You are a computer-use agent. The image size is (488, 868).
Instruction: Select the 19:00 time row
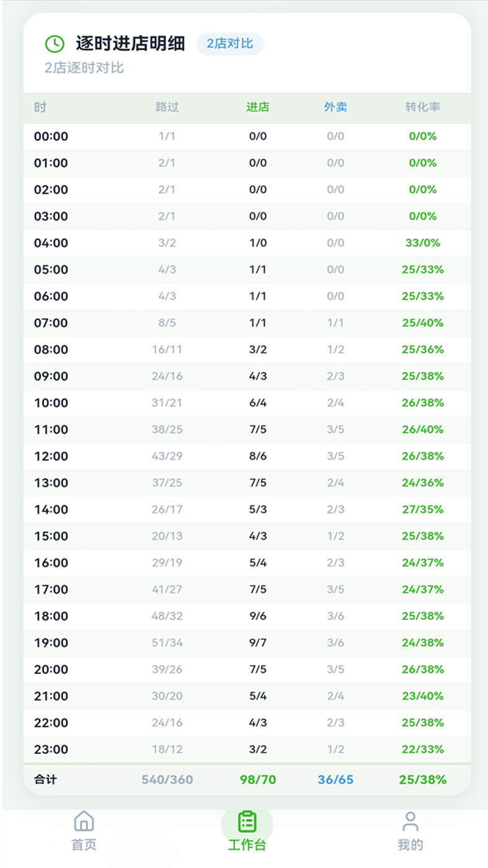[247, 642]
